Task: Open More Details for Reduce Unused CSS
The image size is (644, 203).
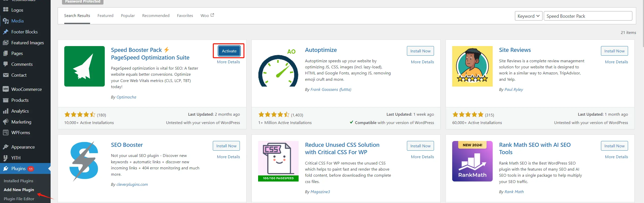Action: click(x=422, y=157)
